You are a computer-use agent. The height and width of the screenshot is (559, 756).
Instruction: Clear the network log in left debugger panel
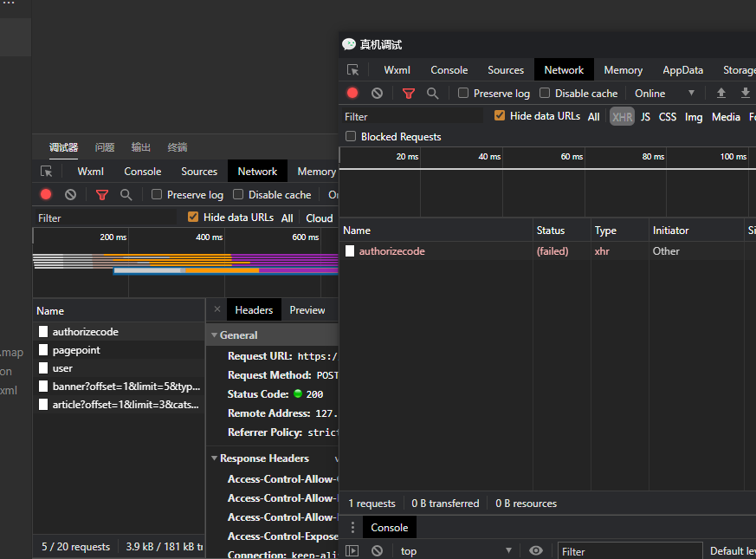[x=70, y=194]
